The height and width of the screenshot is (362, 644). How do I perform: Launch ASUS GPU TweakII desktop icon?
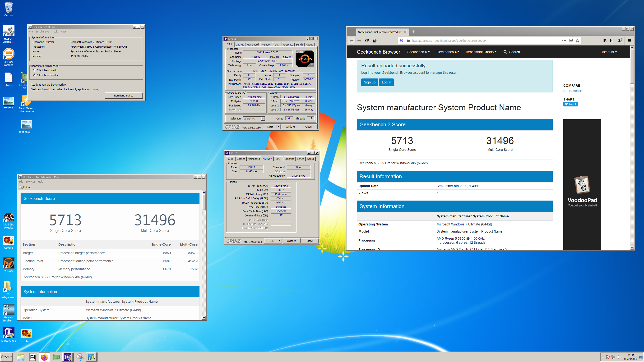9,221
